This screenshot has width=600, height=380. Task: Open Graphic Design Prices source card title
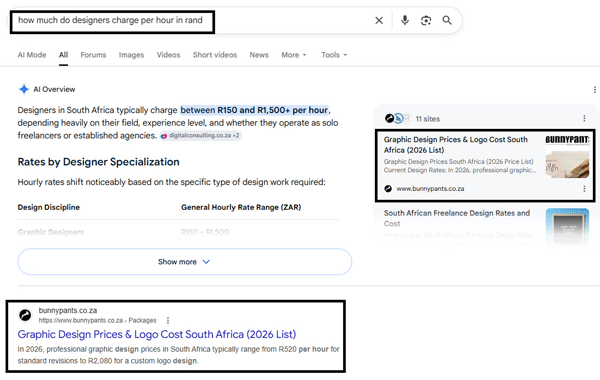[456, 145]
